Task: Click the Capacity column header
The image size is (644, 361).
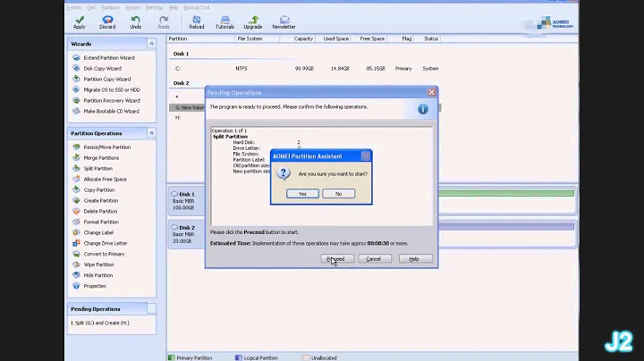Action: click(303, 38)
